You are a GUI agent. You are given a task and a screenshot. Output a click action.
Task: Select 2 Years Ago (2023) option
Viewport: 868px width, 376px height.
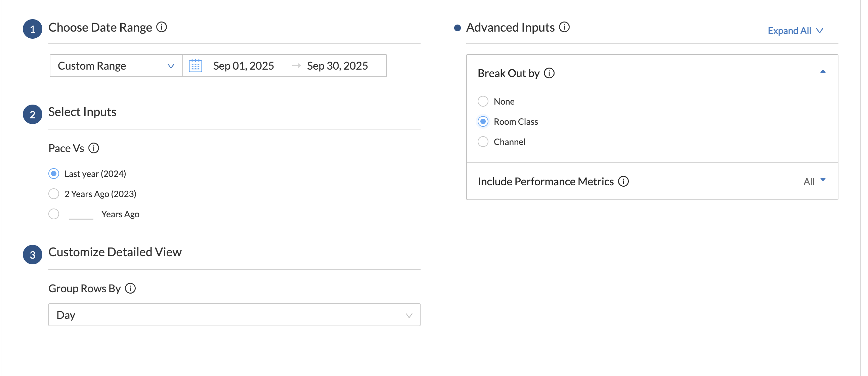coord(54,194)
